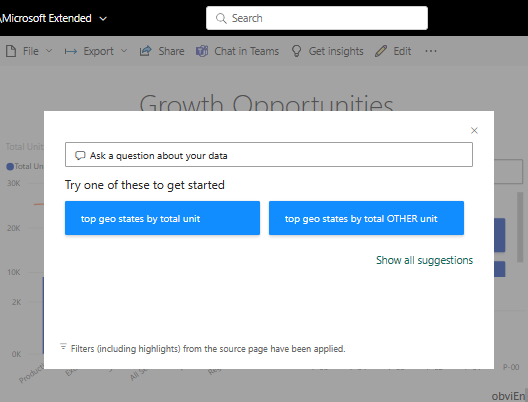Click the top Search input box
This screenshot has height=402, width=528.
tap(317, 18)
